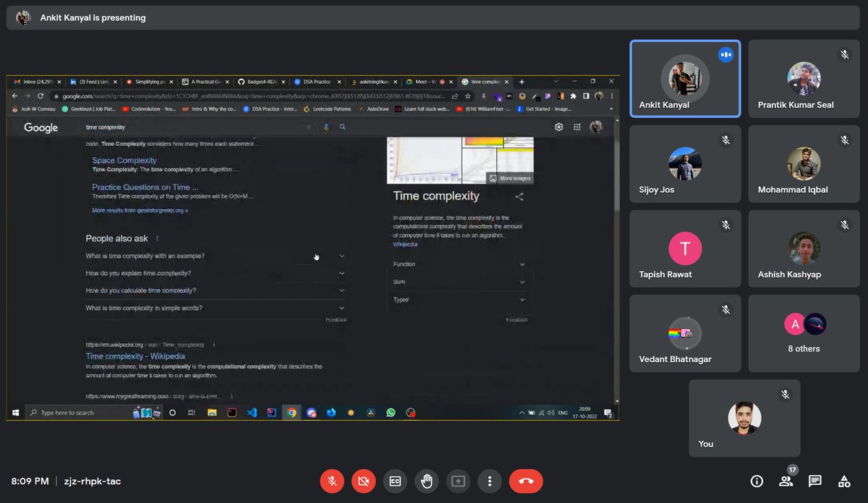Select Tapish Rawat's participant tile
Screen dimensions: 868x503
tap(685, 249)
